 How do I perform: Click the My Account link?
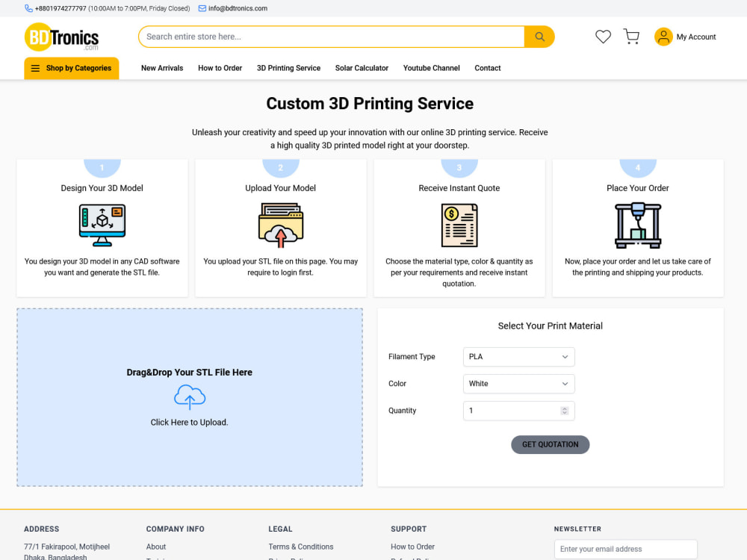pyautogui.click(x=696, y=37)
